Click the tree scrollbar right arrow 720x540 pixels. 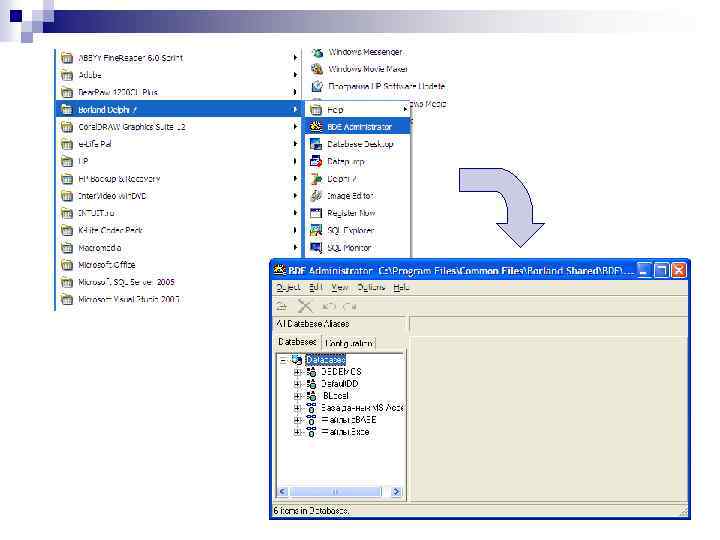point(396,492)
